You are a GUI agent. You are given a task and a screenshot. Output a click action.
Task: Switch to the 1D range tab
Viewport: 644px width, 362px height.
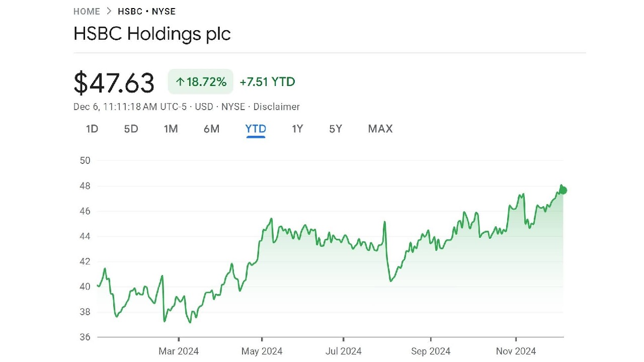[x=92, y=129]
